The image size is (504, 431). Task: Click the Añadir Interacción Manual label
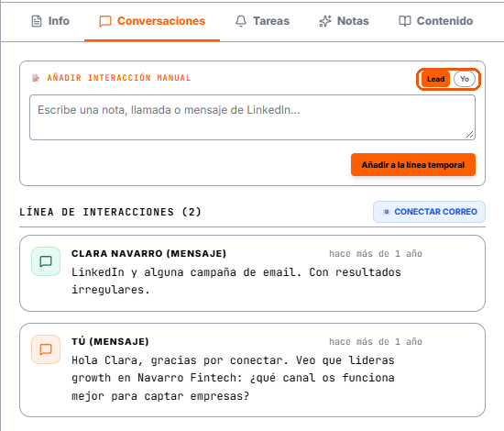point(119,78)
